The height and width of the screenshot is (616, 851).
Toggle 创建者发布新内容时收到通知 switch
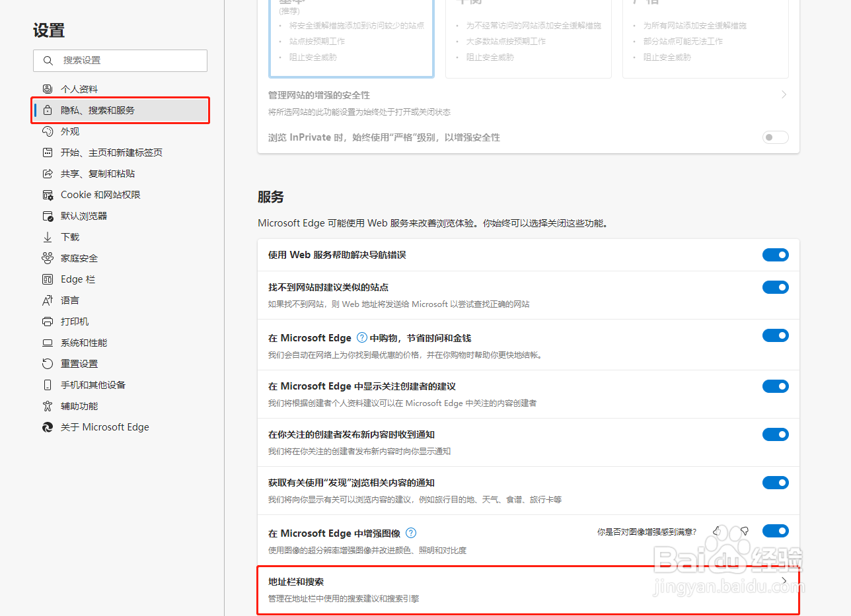[x=776, y=434]
